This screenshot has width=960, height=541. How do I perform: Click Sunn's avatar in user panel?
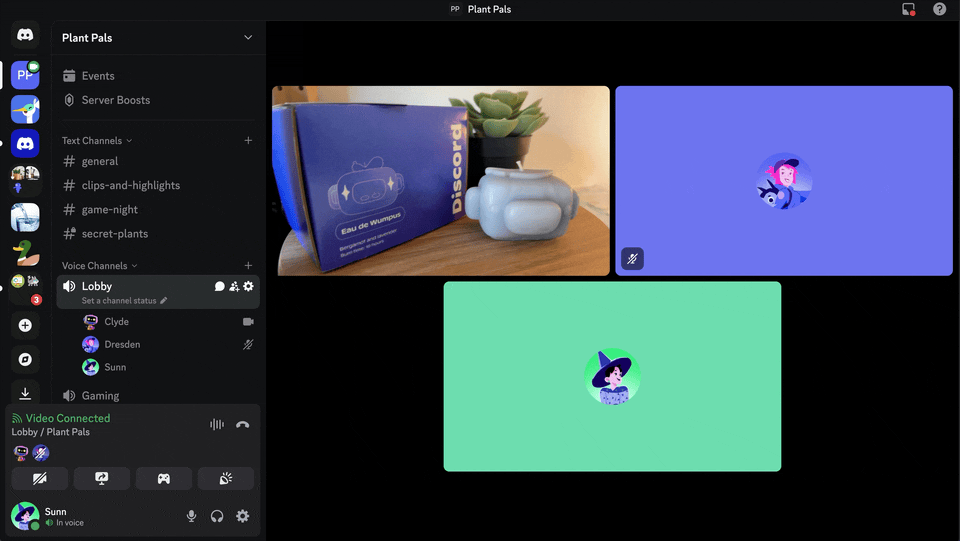(x=25, y=516)
